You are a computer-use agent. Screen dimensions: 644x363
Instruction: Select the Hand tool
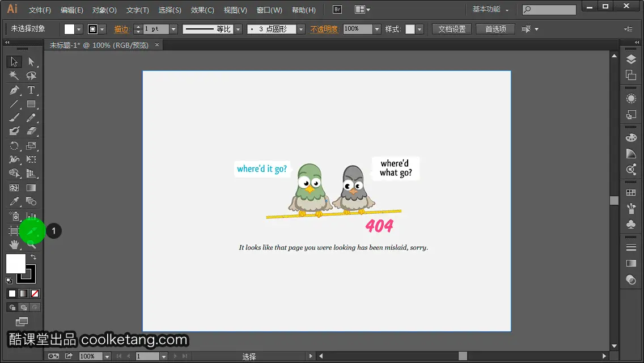coord(14,245)
